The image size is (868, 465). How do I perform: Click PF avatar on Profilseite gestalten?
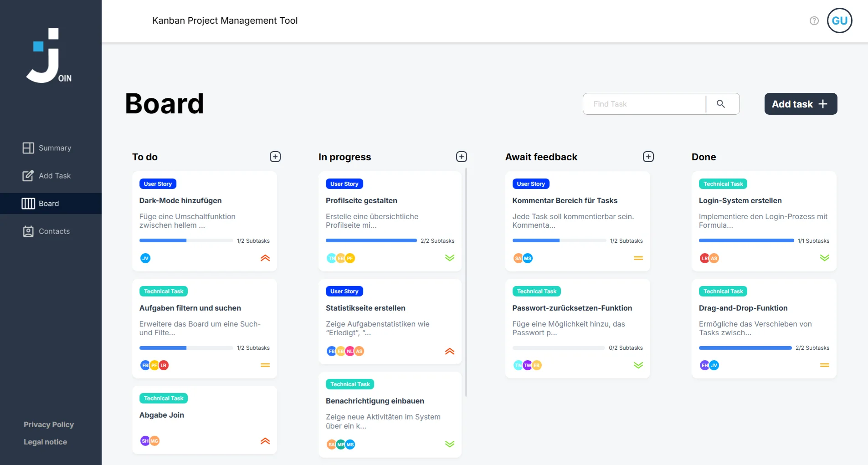click(x=350, y=258)
